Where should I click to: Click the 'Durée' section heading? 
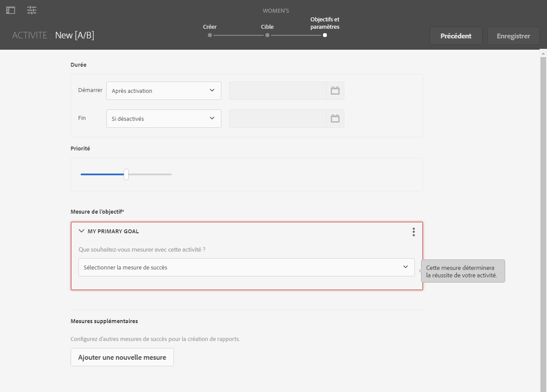pyautogui.click(x=78, y=65)
